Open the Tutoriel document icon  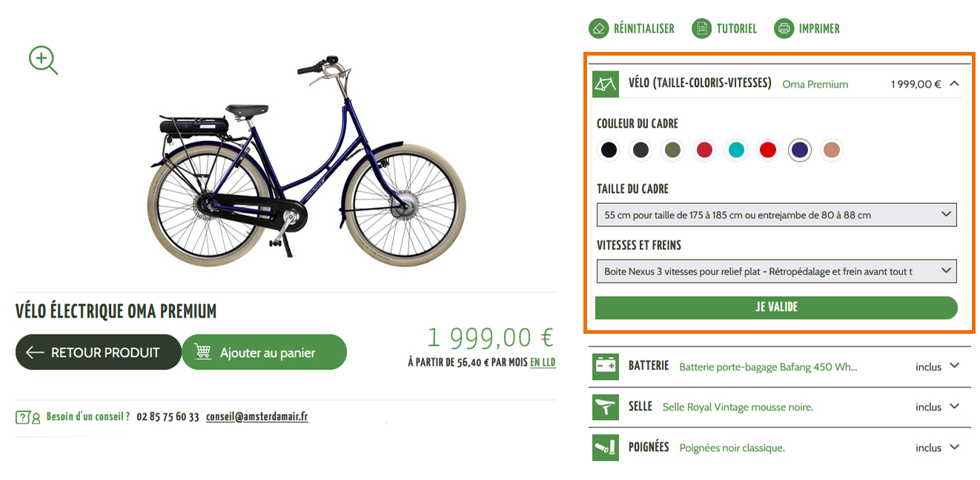[701, 29]
